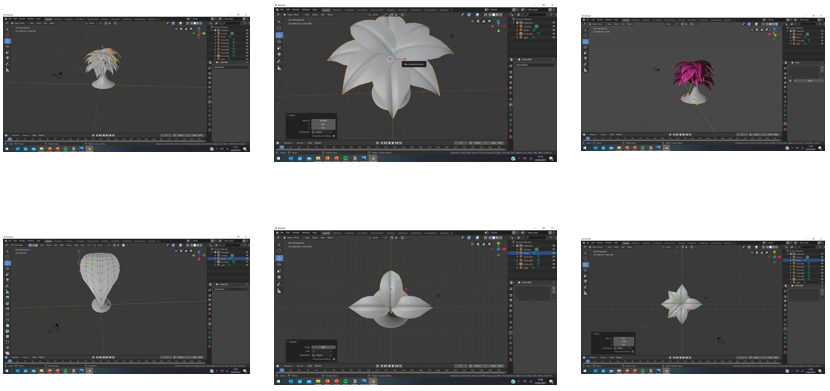The width and height of the screenshot is (830, 391).
Task: Select the Move tool in large flower window
Action: 279,35
